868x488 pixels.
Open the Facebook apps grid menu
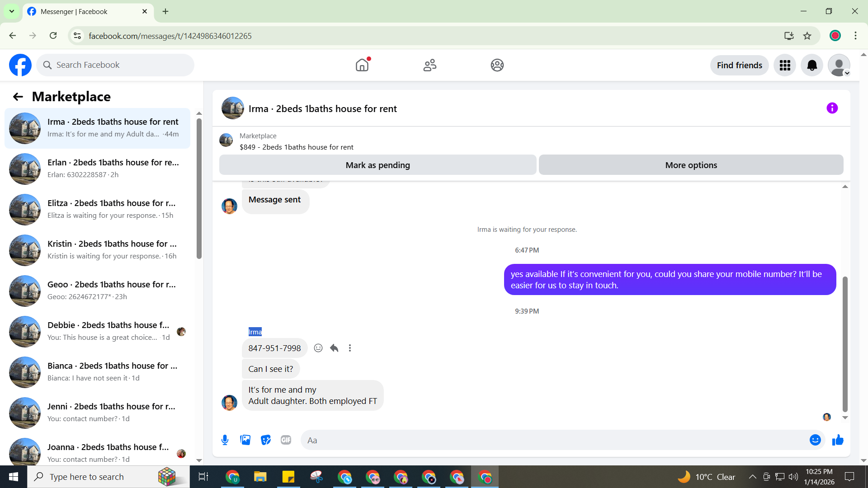click(x=785, y=66)
